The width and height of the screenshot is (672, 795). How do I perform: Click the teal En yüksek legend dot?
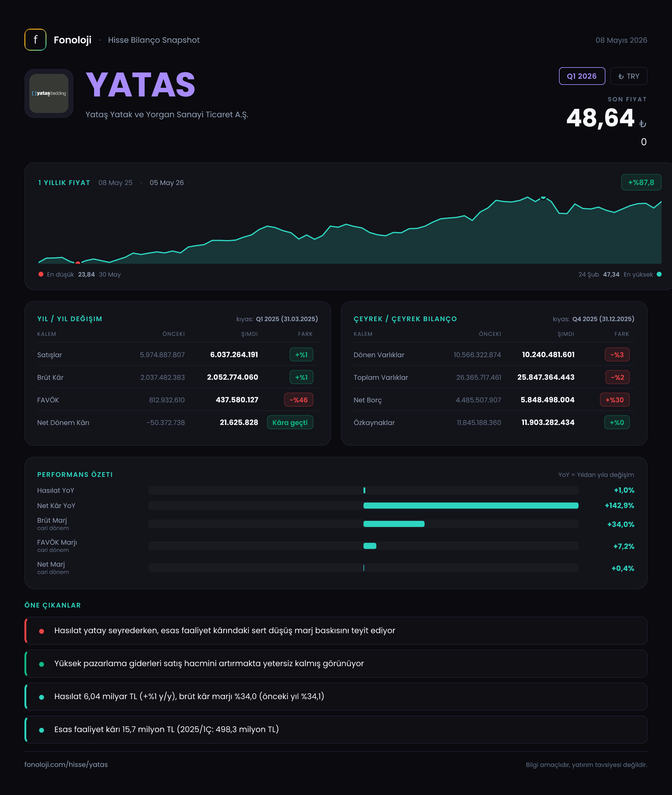click(659, 274)
